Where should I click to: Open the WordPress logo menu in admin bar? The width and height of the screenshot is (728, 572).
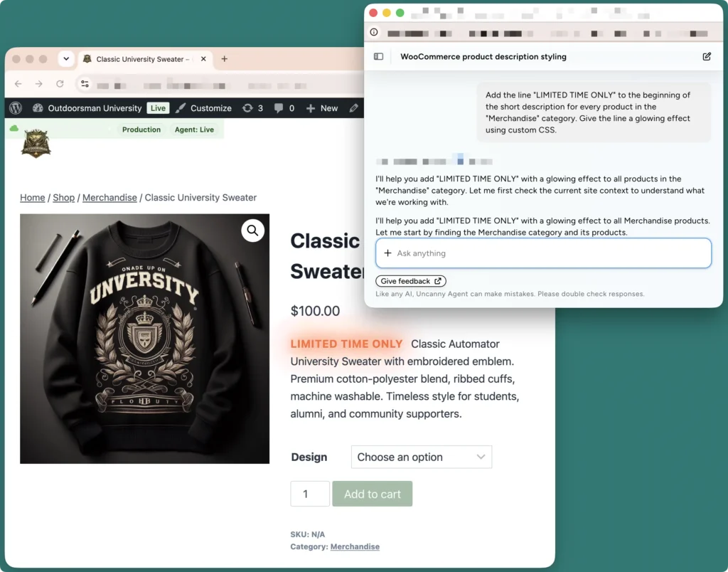16,108
